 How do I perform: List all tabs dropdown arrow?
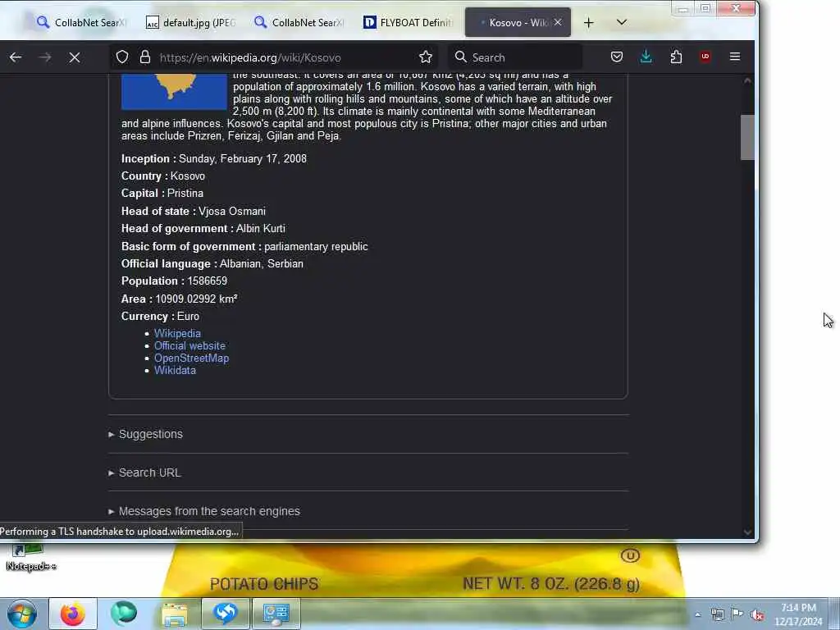pos(622,22)
